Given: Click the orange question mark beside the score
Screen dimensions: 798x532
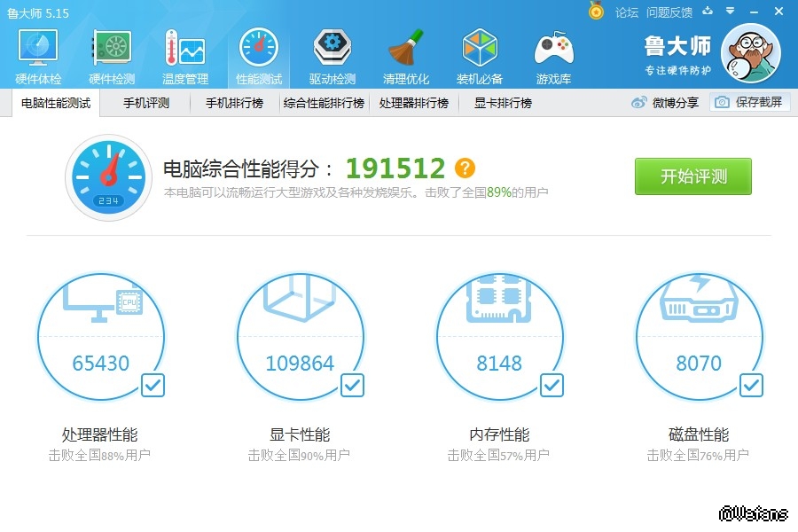Looking at the screenshot, I should click(x=465, y=168).
